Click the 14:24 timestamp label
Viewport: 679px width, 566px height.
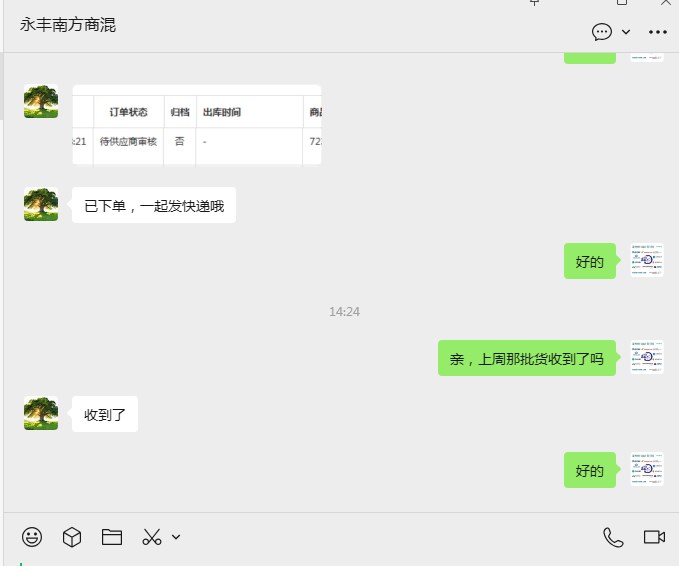[344, 312]
